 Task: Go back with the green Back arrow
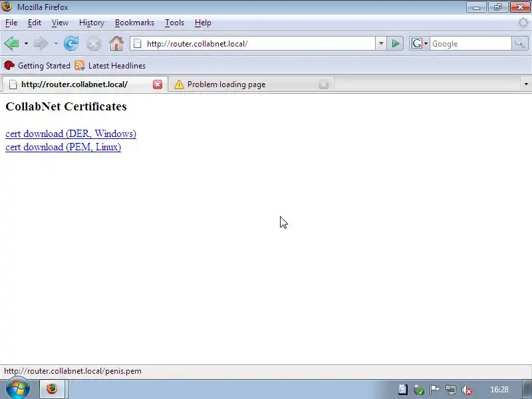pyautogui.click(x=12, y=43)
